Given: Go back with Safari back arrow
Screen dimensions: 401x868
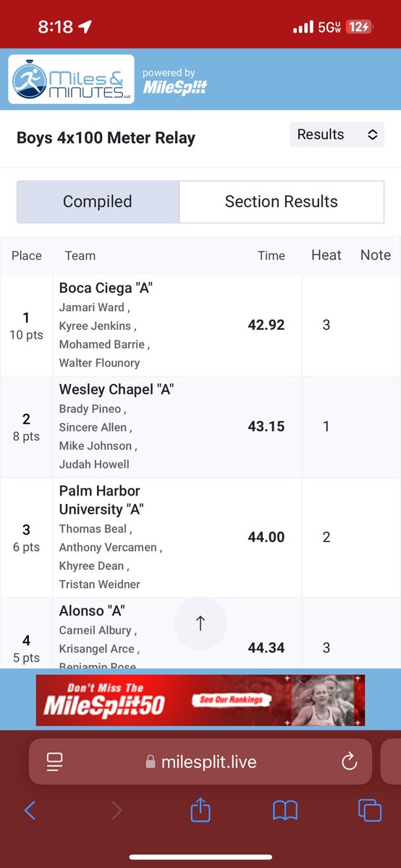Looking at the screenshot, I should point(30,810).
